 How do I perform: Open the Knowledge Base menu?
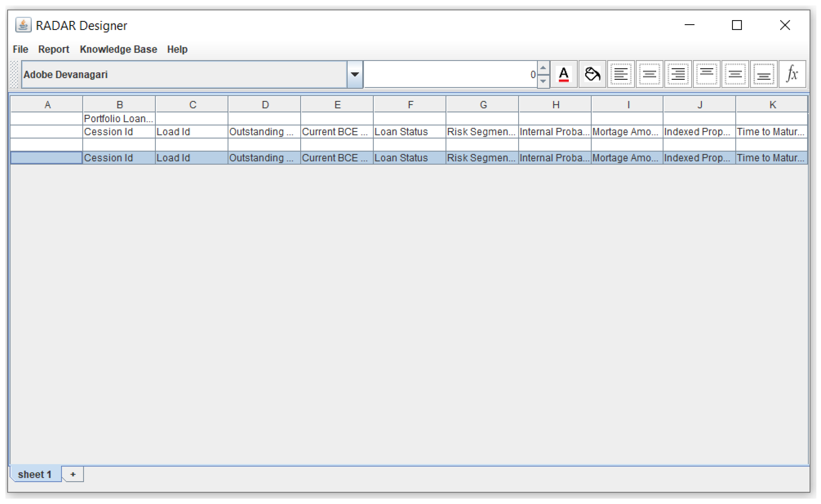(x=118, y=49)
